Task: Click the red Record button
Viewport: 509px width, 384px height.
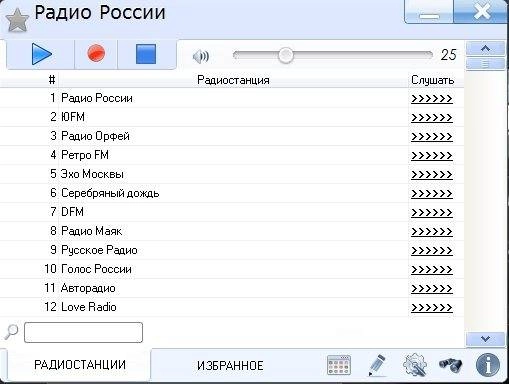Action: click(96, 53)
